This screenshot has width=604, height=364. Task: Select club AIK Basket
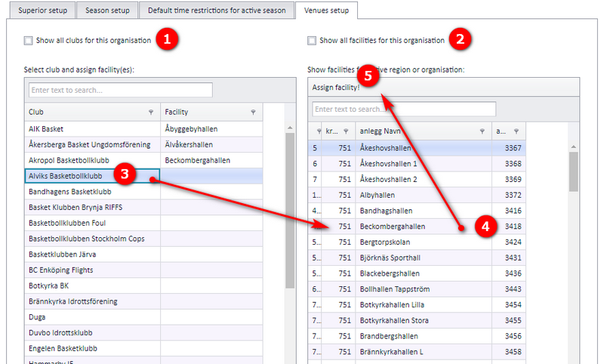(x=92, y=129)
